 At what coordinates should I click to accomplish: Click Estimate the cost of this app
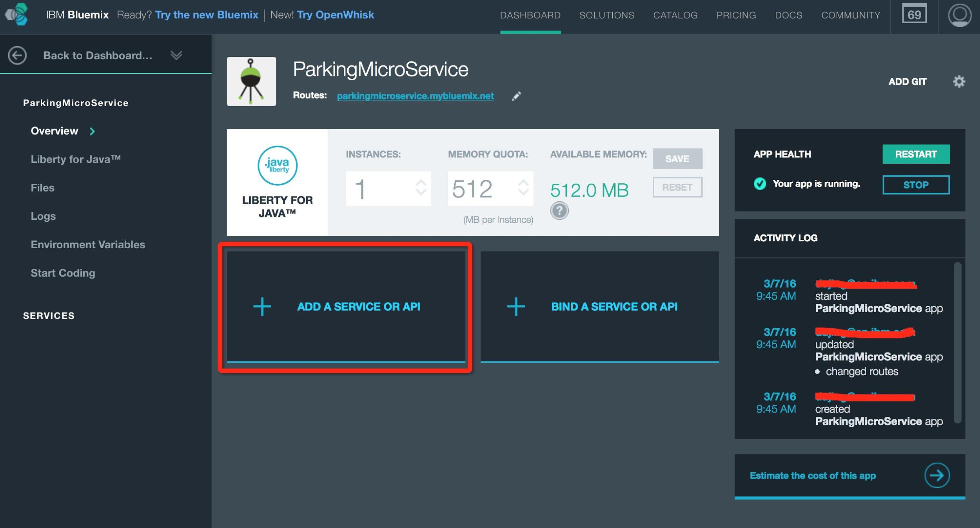(x=849, y=476)
